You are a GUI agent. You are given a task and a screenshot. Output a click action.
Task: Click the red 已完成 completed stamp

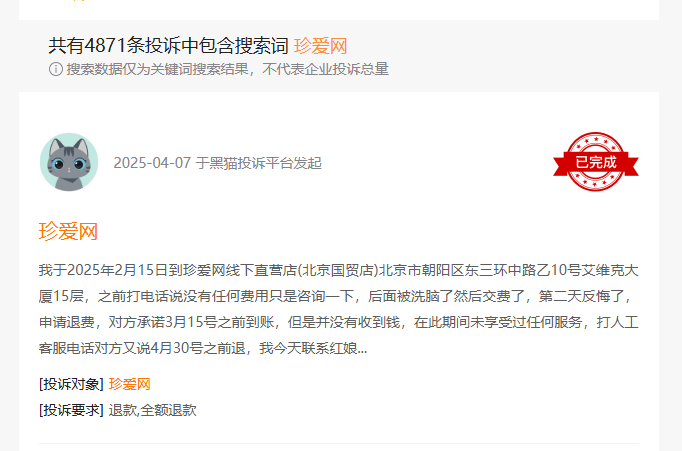595,162
